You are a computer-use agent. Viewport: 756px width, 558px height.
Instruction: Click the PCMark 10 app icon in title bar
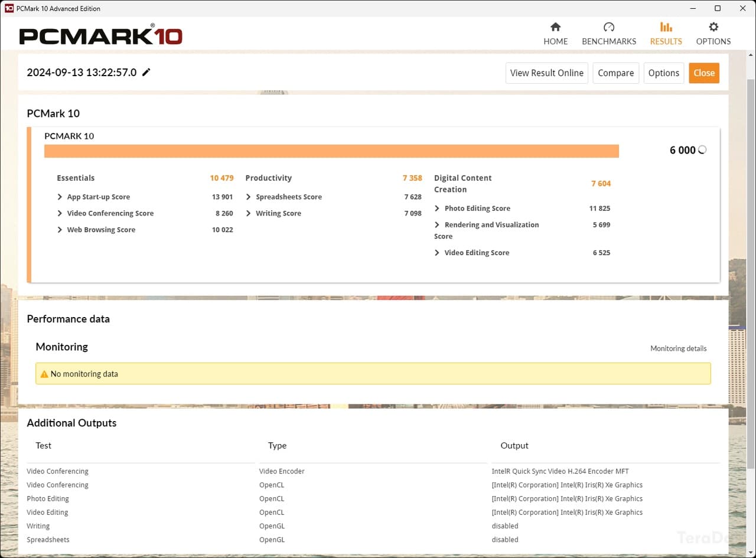(9, 8)
